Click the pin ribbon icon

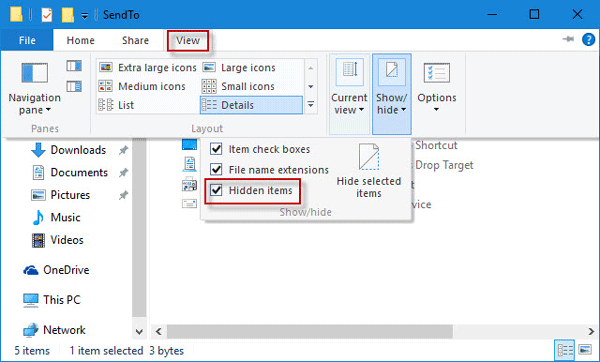[x=568, y=39]
